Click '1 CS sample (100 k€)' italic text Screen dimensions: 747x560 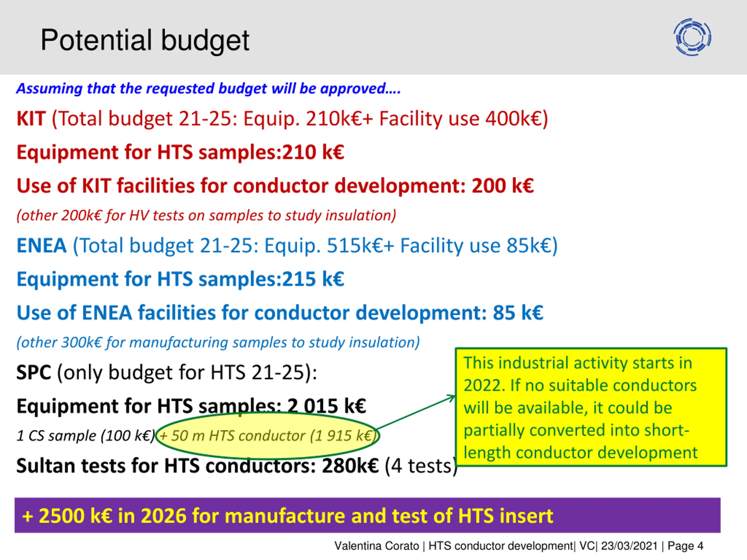point(85,435)
